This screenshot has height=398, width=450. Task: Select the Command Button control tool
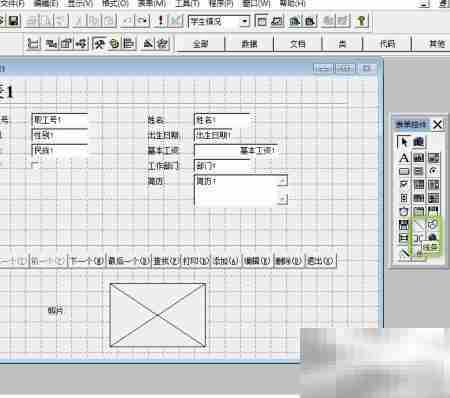click(x=404, y=171)
